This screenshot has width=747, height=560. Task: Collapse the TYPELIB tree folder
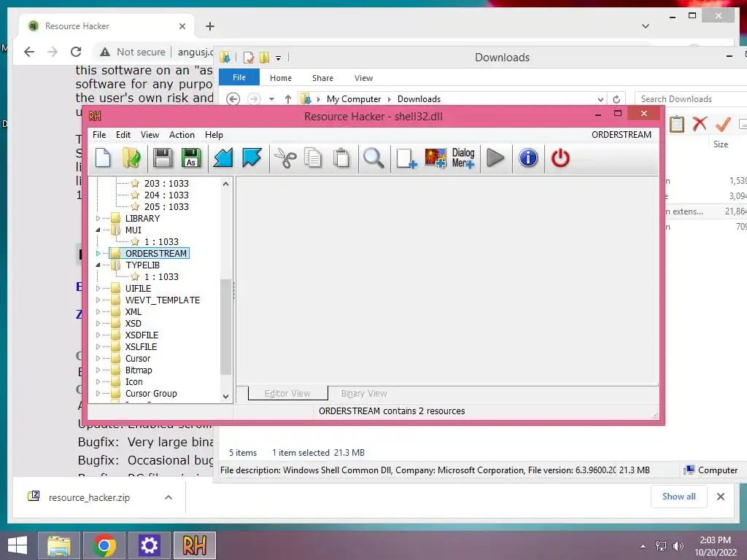pyautogui.click(x=98, y=265)
